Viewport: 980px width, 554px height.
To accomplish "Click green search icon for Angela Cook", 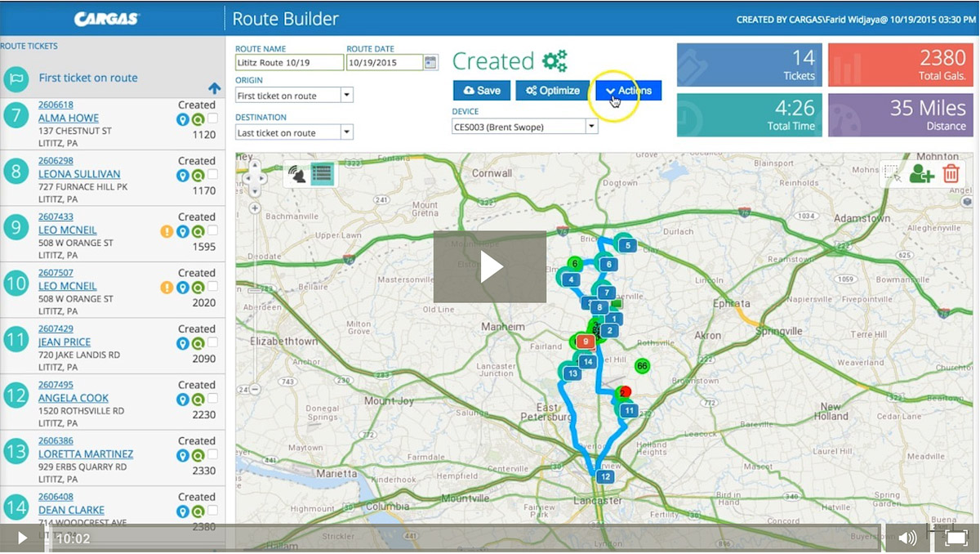I will pos(198,400).
